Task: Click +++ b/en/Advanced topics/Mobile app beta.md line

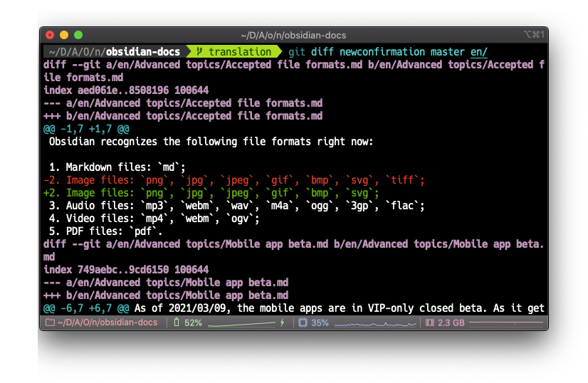Action: click(x=166, y=295)
